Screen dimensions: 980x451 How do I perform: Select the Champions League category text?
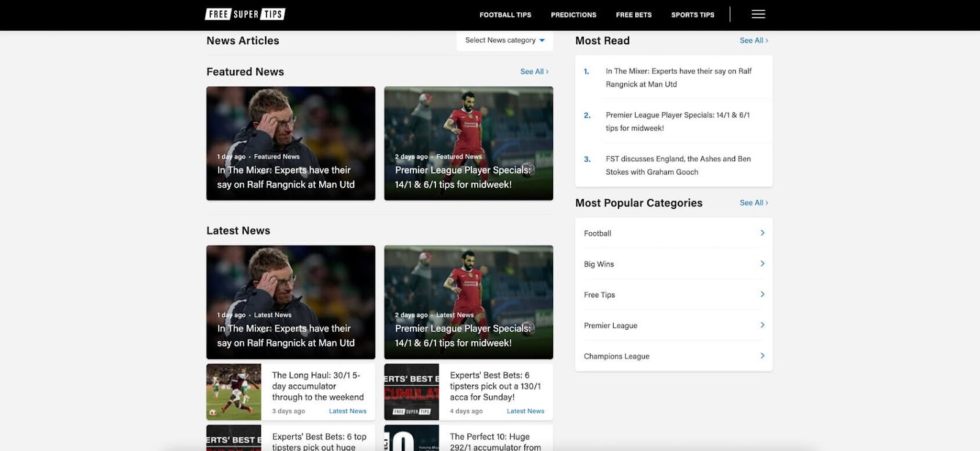[616, 356]
